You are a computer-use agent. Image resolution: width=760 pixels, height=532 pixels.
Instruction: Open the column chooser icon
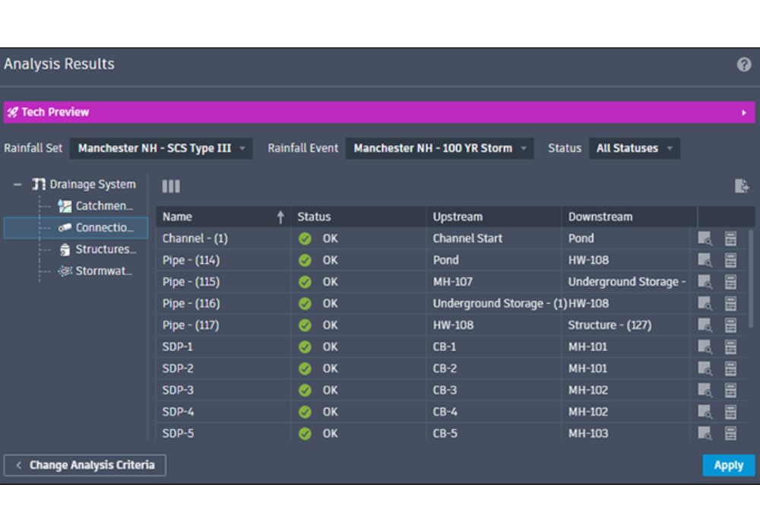(x=171, y=186)
